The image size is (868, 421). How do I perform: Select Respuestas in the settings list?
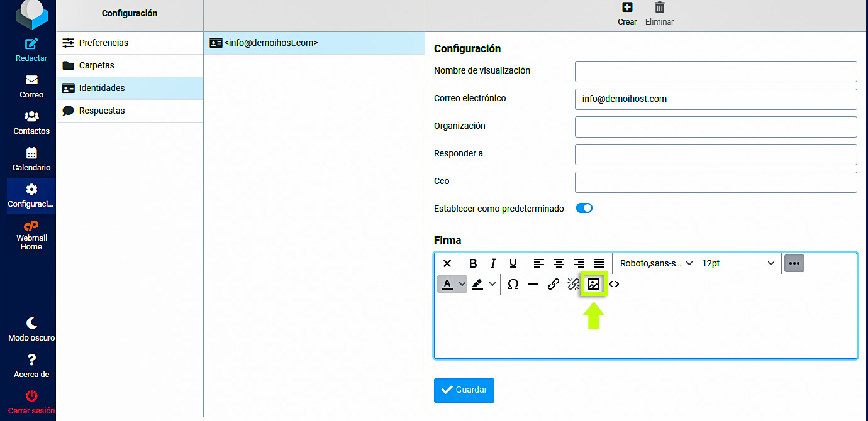tap(101, 111)
